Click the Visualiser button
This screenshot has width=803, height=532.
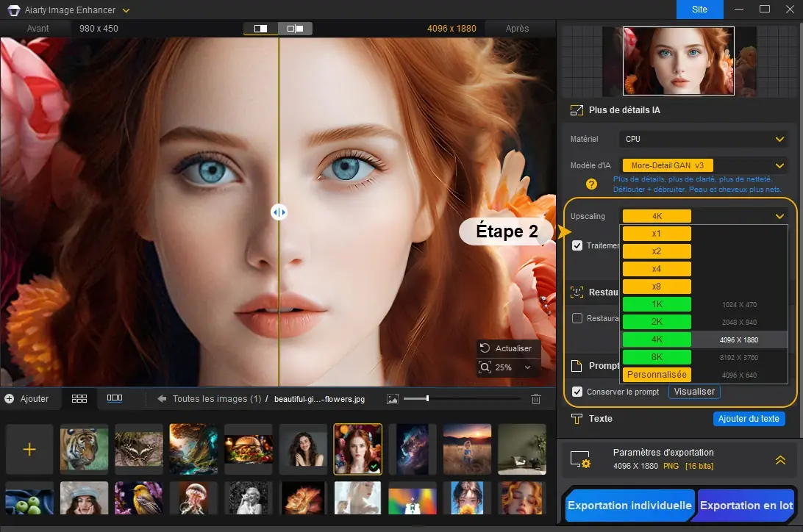point(693,392)
